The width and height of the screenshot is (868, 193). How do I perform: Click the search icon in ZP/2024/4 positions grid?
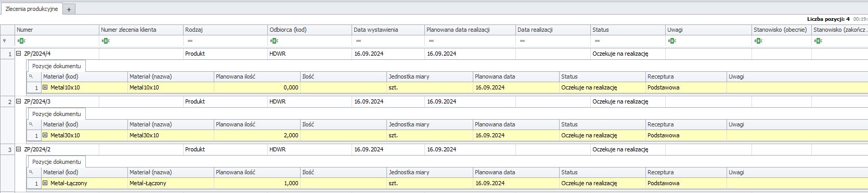pyautogui.click(x=31, y=76)
